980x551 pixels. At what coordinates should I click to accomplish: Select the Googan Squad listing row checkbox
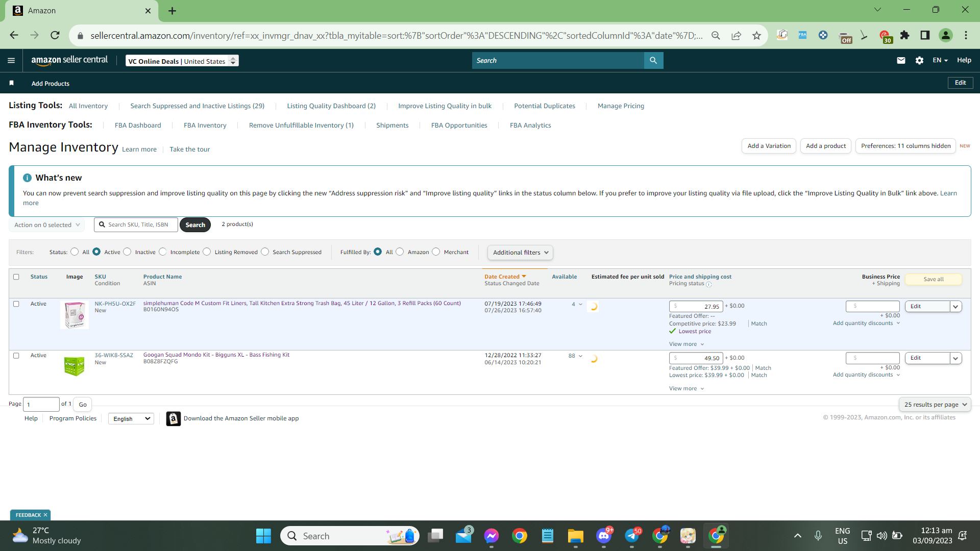[16, 356]
